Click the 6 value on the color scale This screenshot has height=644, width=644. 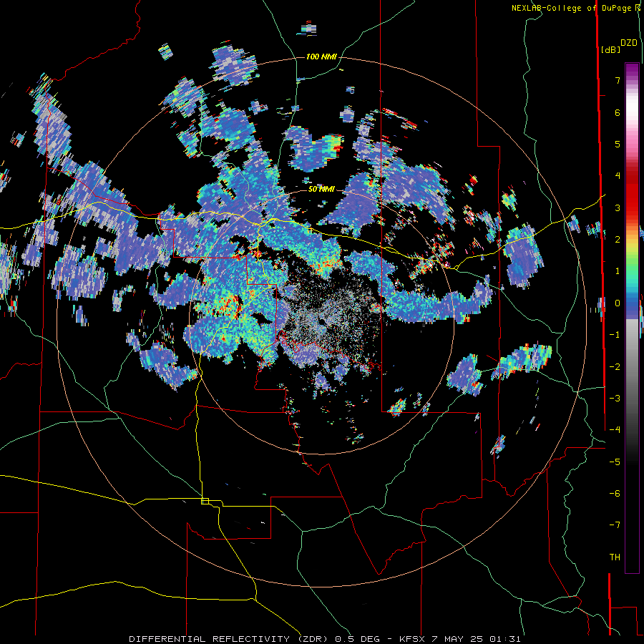coord(618,112)
